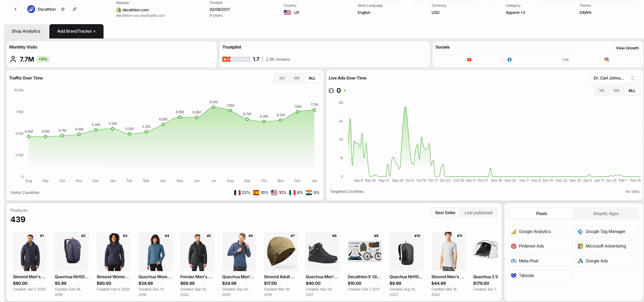Viewport: 644px width, 302px height.
Task: Star the Decathlon shop as favorite
Action: point(63,9)
